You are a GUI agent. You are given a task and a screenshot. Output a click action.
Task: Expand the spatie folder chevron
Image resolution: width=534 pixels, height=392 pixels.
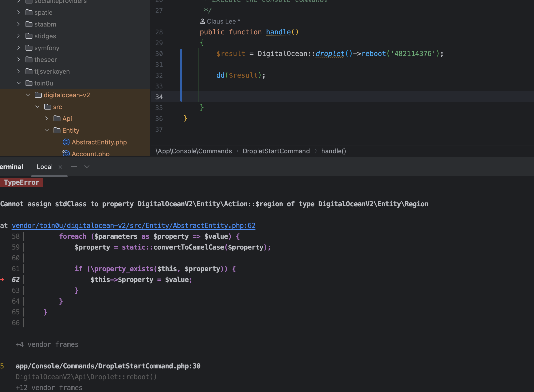coord(19,12)
